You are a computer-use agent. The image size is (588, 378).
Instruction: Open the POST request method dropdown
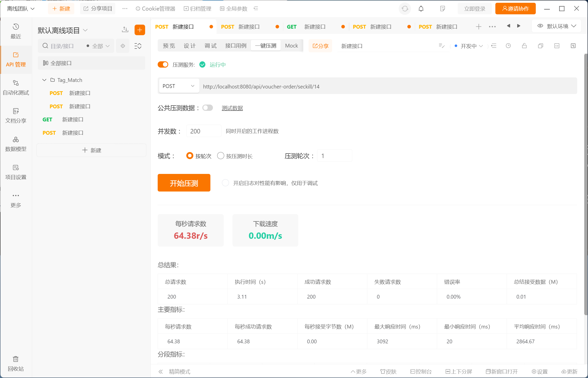[179, 86]
